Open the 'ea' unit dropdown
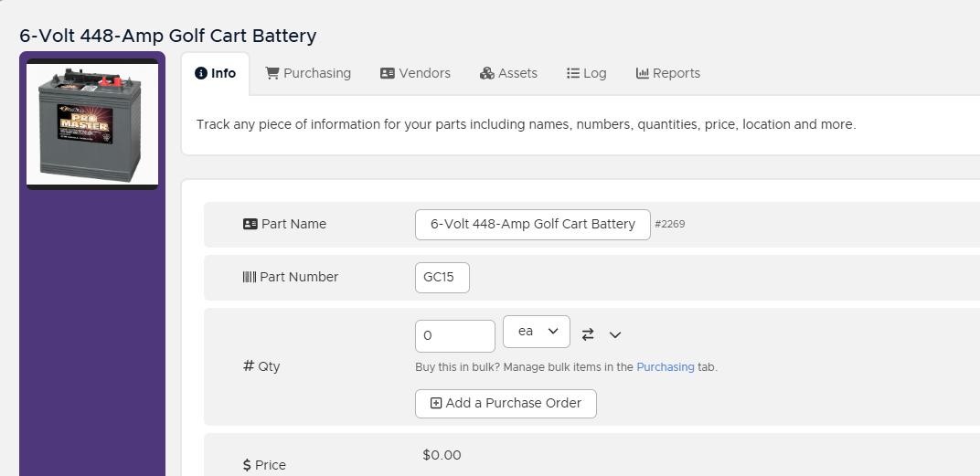Image resolution: width=980 pixels, height=476 pixels. [537, 333]
